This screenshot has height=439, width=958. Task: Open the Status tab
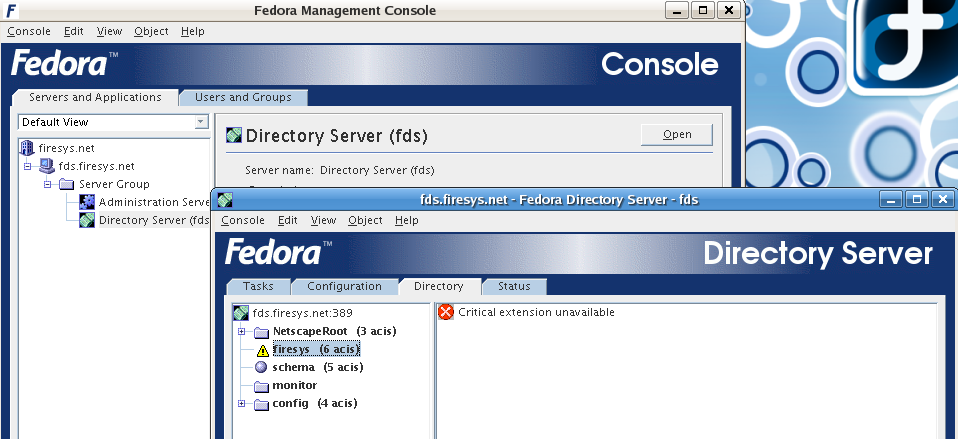[514, 286]
